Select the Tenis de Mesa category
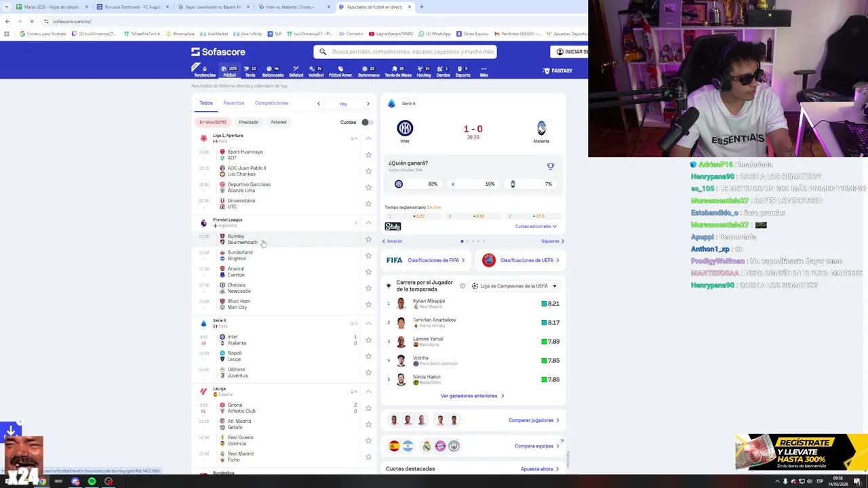 point(398,71)
